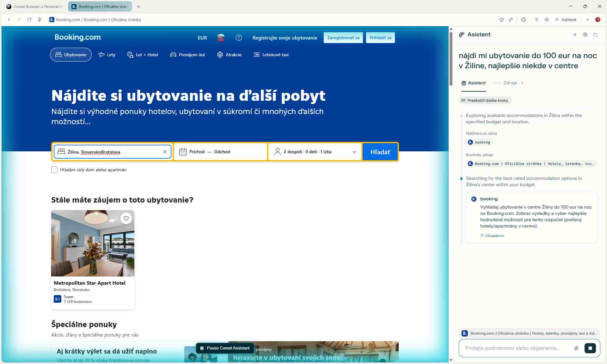
Task: Save Metropolitan Star hotel with heart icon
Action: coord(126,218)
